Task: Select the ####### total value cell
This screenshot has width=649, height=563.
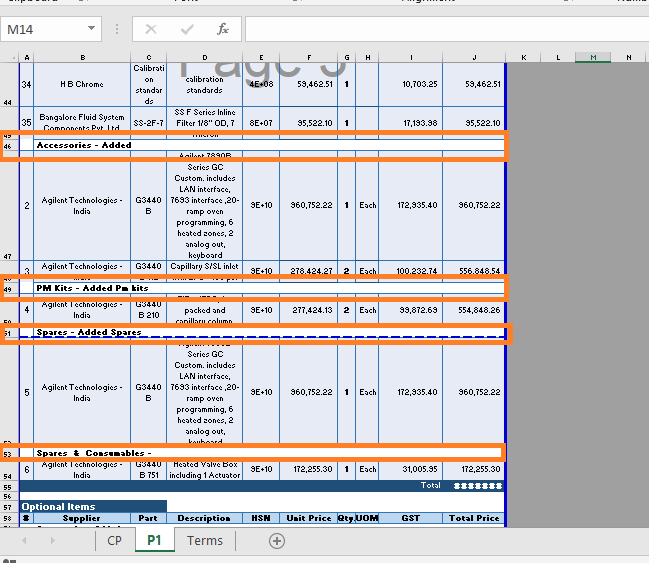Action: tap(474, 486)
